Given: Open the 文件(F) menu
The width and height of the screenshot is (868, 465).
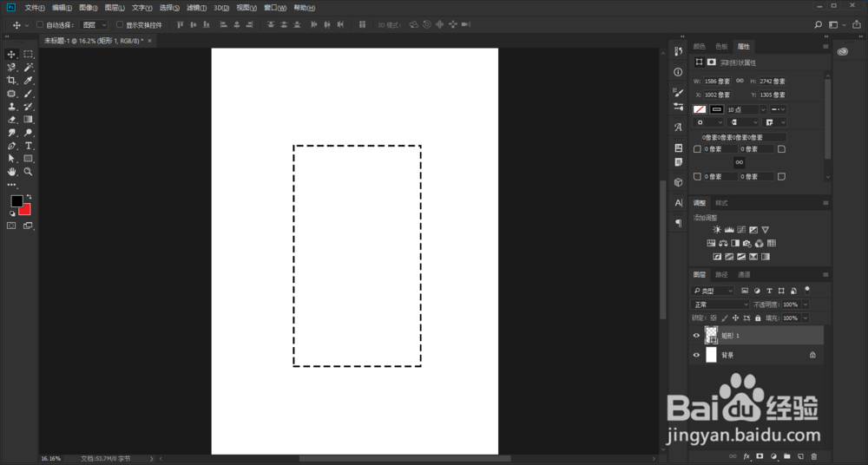Looking at the screenshot, I should point(35,8).
